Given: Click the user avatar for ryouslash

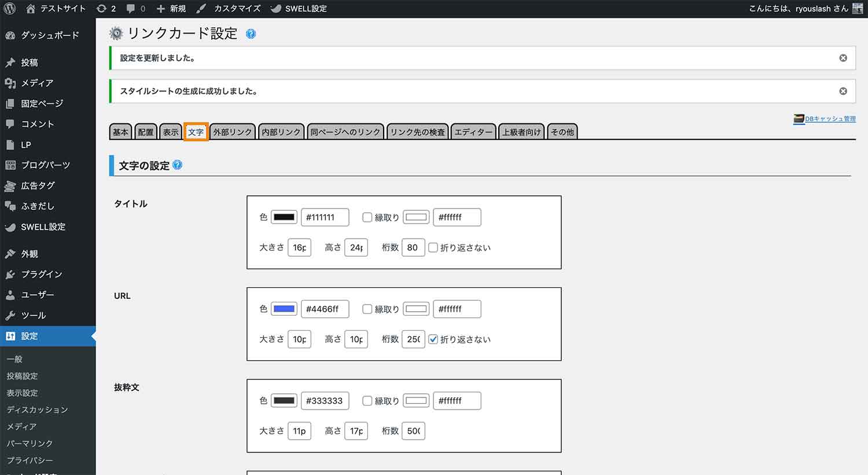Looking at the screenshot, I should click(857, 9).
